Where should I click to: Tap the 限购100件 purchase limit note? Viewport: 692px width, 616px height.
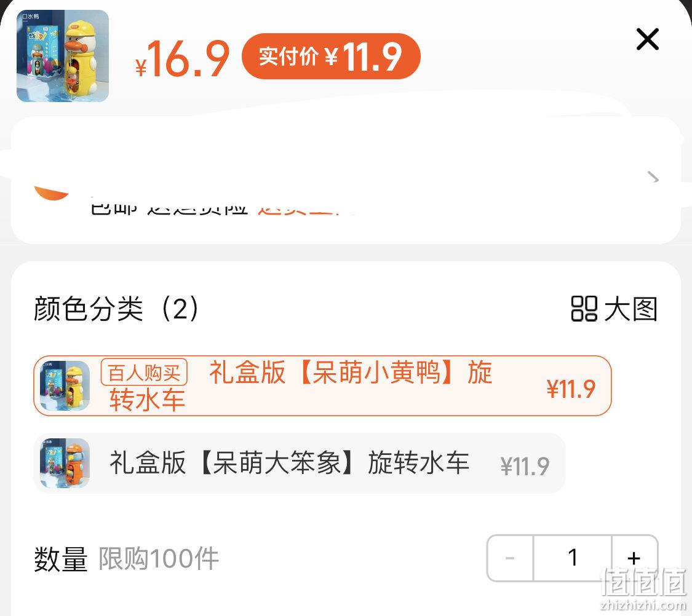pyautogui.click(x=159, y=559)
